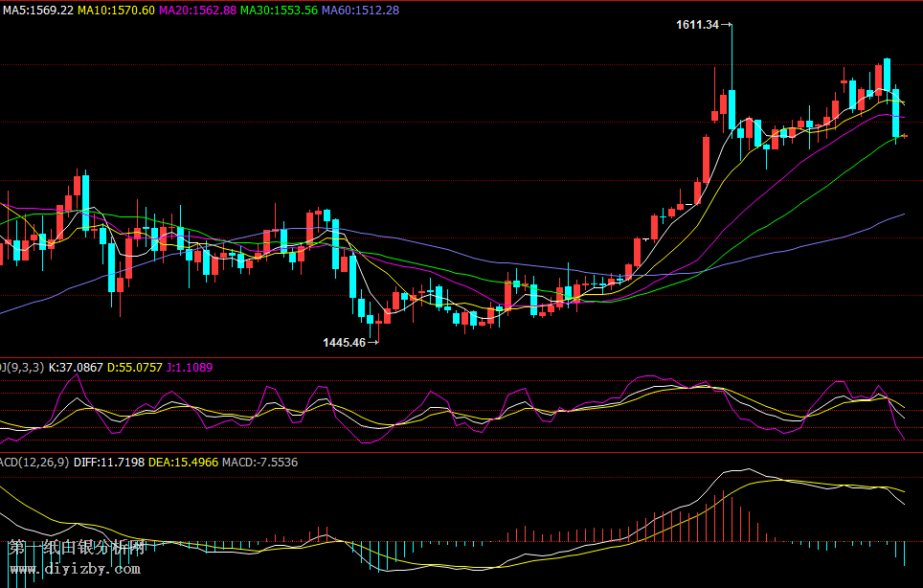Click the MA5:1569.22 moving average label
The image size is (923, 588).
click(37, 10)
